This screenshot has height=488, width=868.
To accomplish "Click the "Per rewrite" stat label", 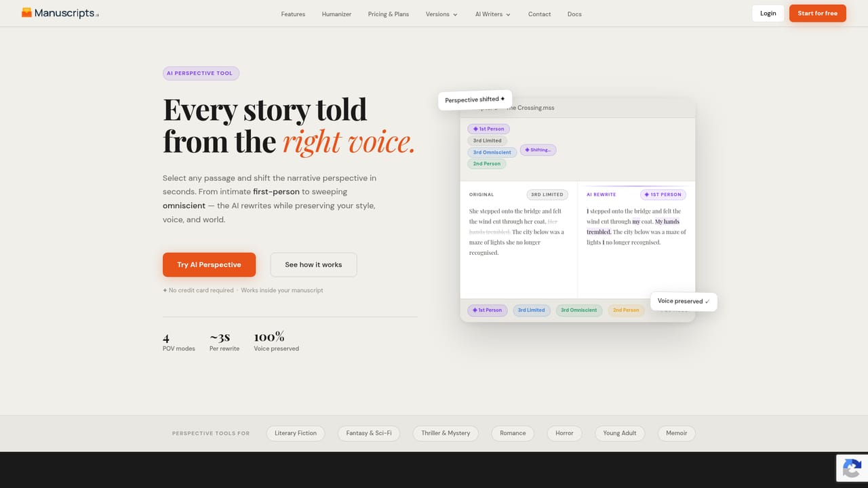I will click(224, 348).
